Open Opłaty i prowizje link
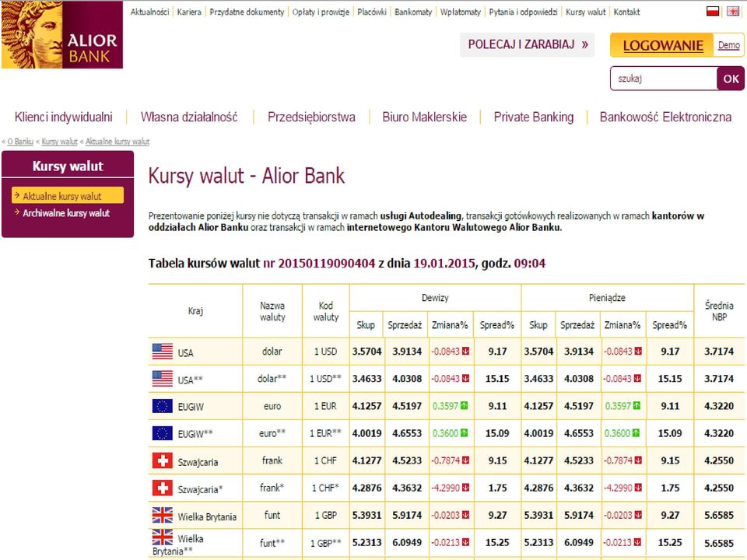The image size is (747, 560). point(321,12)
